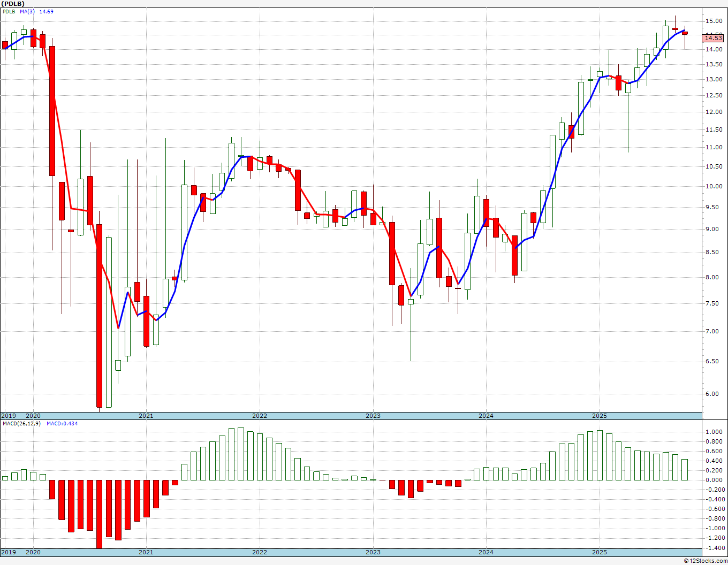Screen dimensions: 728x565
Task: Open the 12Stocks.com watermark link
Action: click(706, 561)
